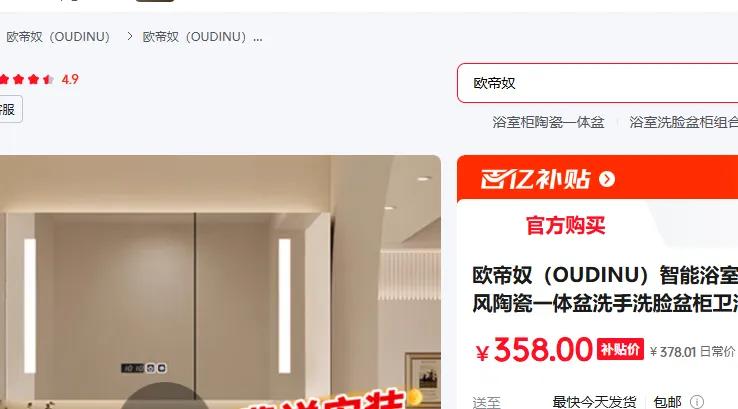Image resolution: width=738 pixels, height=409 pixels.
Task: Select the 浴室洗脸盆柜组合 search suggestion
Action: [683, 122]
